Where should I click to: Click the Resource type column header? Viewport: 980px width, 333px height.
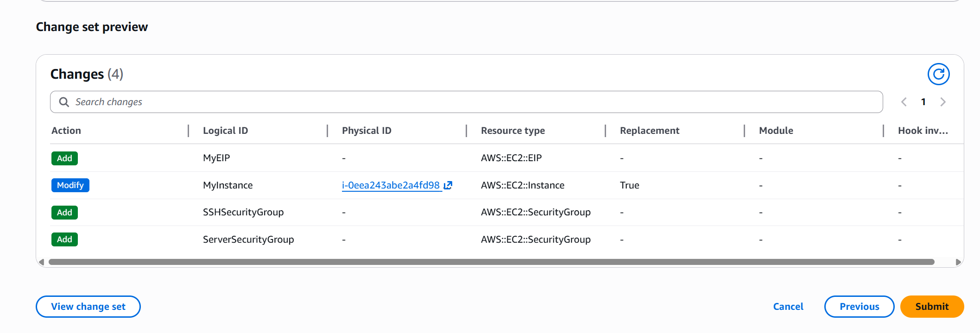[512, 131]
